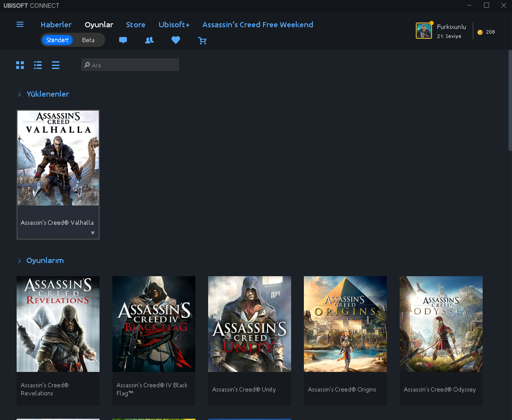Open Valhalla tile dropdown arrow
Image resolution: width=512 pixels, height=420 pixels.
pos(93,233)
